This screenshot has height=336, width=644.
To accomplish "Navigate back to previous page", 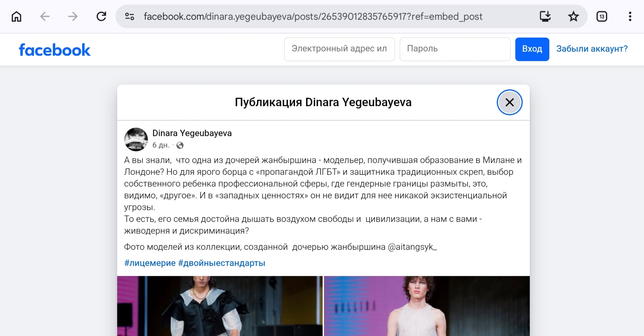I will click(x=44, y=16).
